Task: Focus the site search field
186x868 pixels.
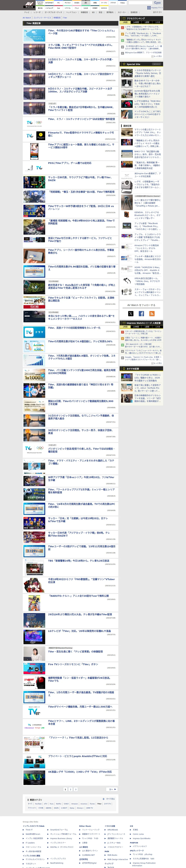Action: pyautogui.click(x=140, y=3)
